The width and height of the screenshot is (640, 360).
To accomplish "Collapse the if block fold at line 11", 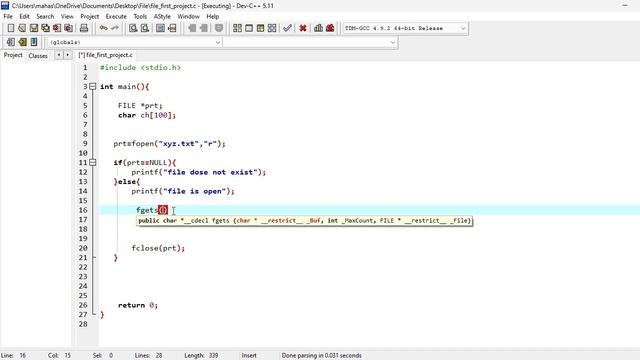I will click(93, 162).
